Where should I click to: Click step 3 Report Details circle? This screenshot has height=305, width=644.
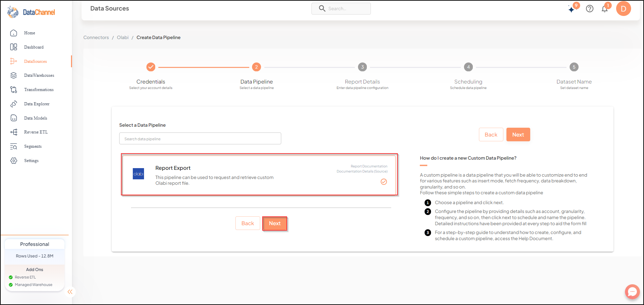click(x=362, y=67)
